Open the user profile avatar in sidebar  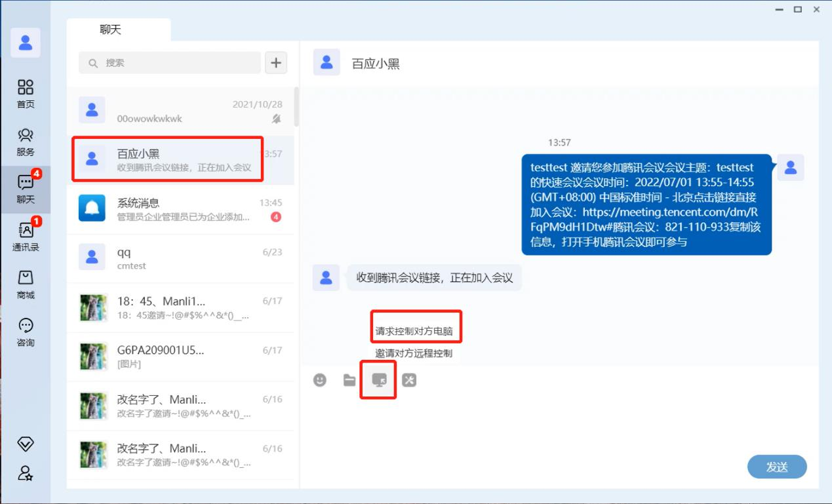click(x=26, y=43)
